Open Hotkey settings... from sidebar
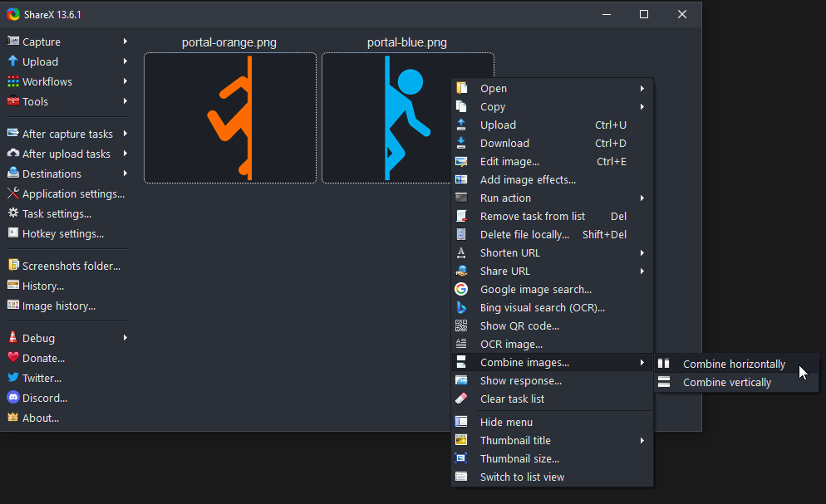 (67, 233)
